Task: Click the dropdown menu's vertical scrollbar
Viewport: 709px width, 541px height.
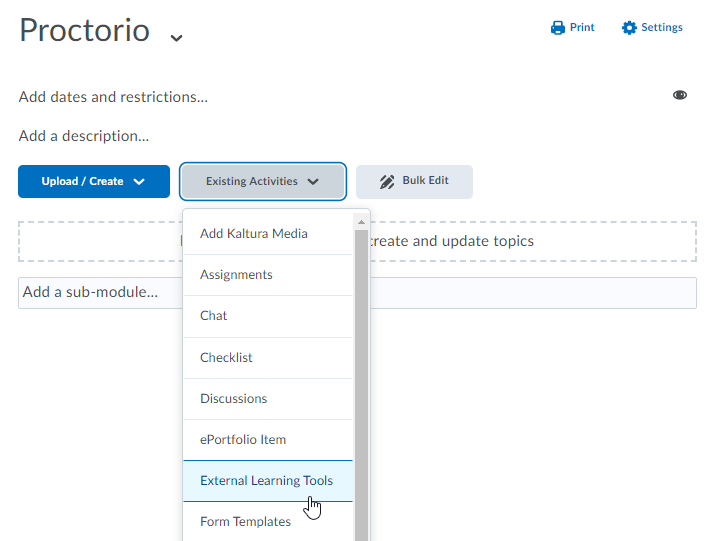Action: 361,380
